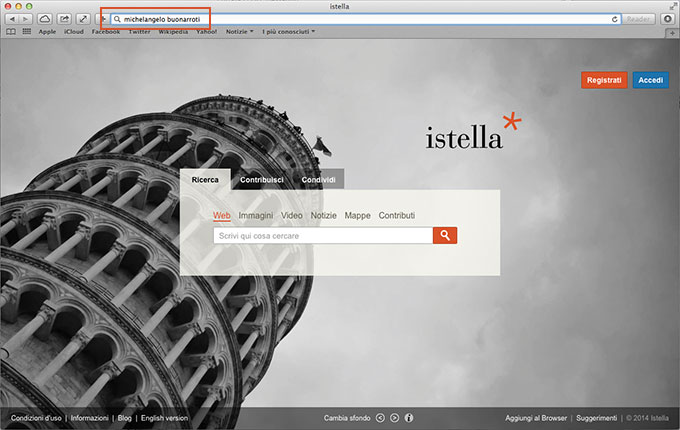
Task: Select Web search category
Action: (222, 215)
